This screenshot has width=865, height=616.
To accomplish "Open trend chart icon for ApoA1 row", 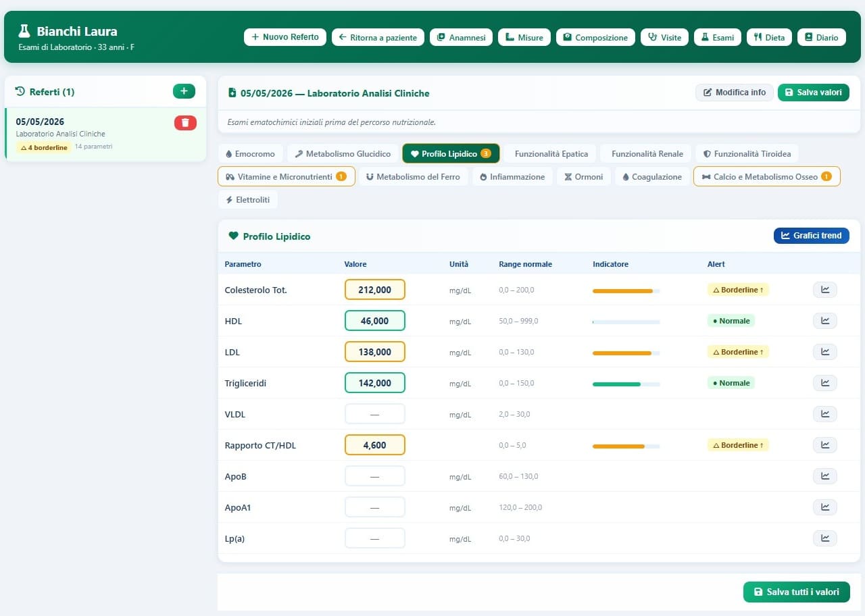I will click(x=824, y=507).
